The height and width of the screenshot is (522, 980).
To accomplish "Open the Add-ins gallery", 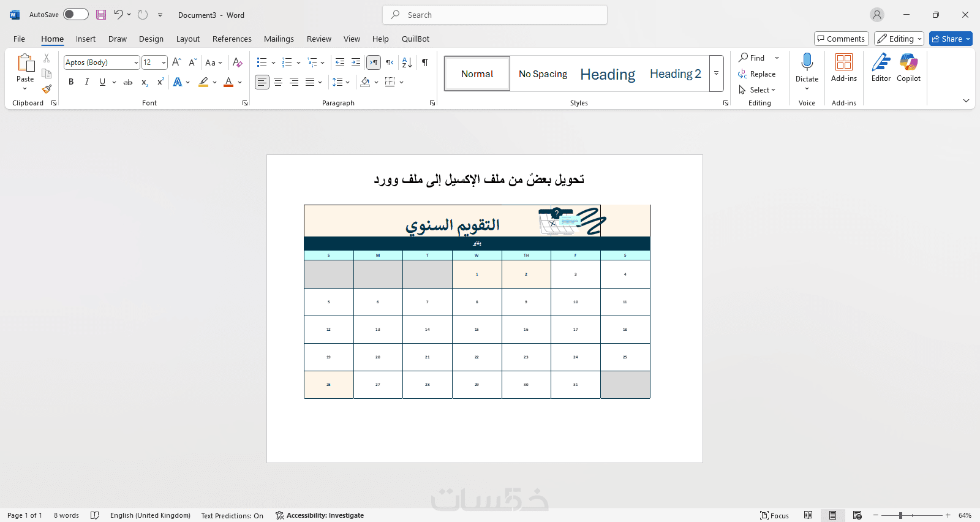I will pyautogui.click(x=844, y=67).
